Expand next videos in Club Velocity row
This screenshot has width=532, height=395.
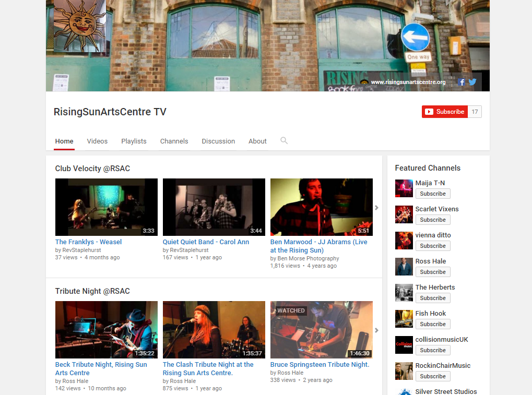(x=376, y=208)
